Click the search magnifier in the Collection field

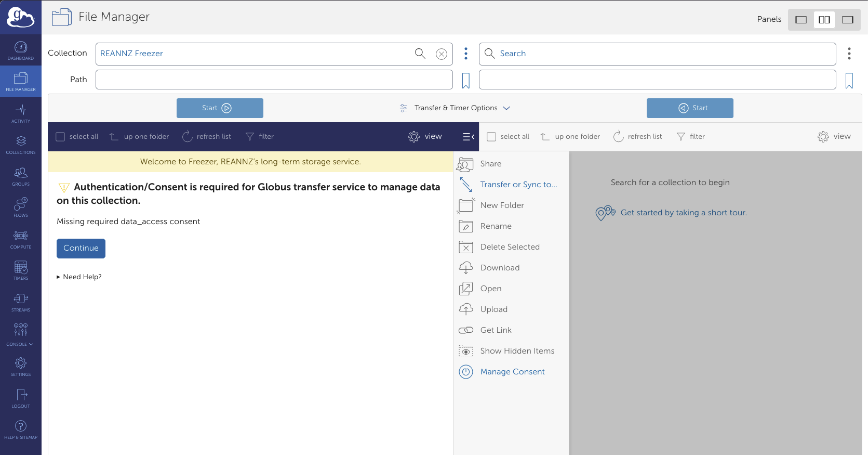tap(420, 54)
